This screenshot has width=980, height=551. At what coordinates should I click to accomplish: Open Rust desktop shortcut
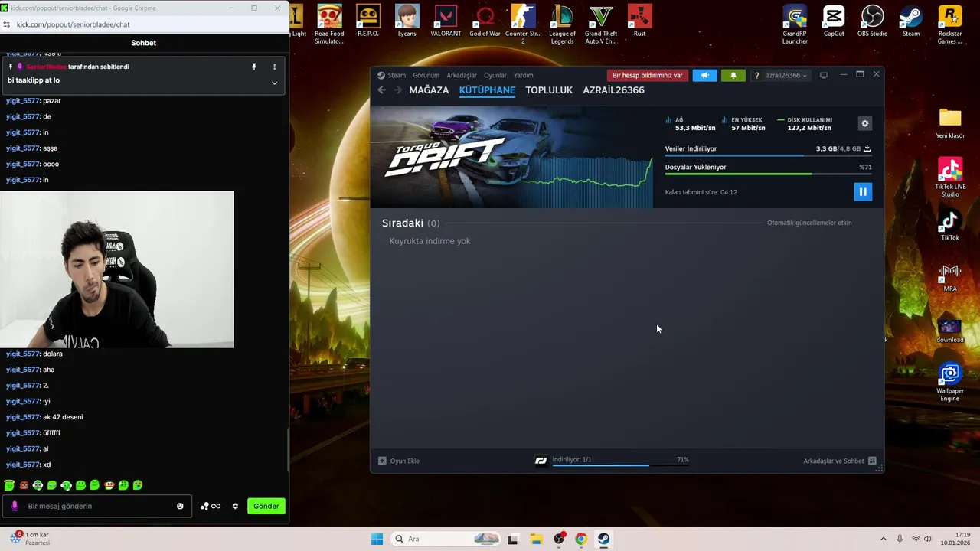point(639,22)
